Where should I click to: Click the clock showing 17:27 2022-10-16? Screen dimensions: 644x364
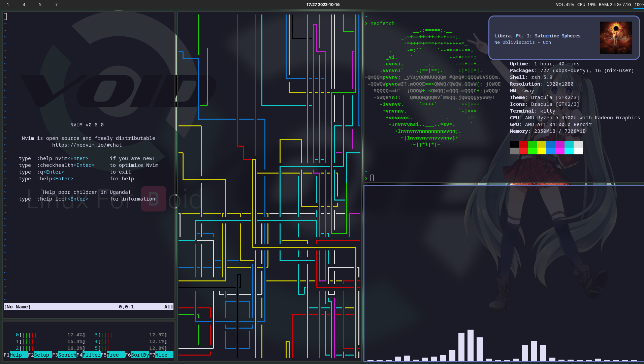(x=323, y=4)
